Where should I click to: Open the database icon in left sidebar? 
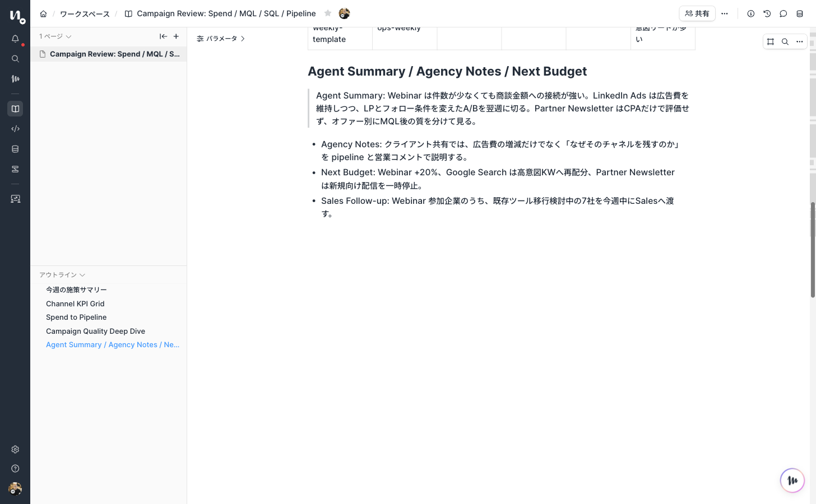tap(15, 149)
